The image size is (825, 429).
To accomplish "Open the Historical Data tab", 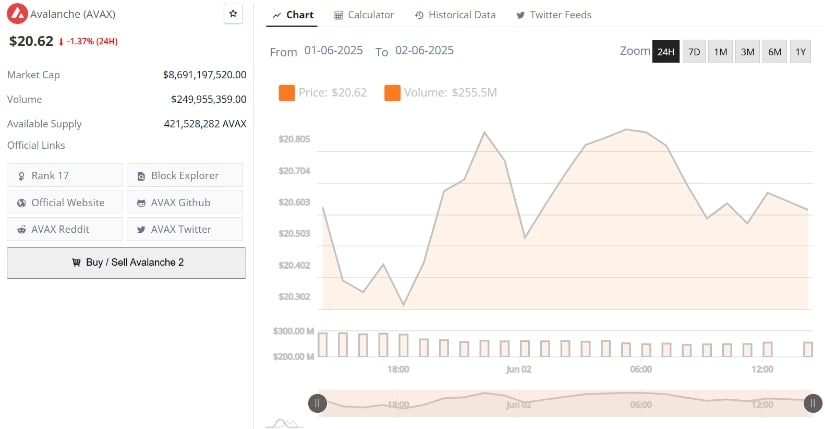I will (455, 15).
